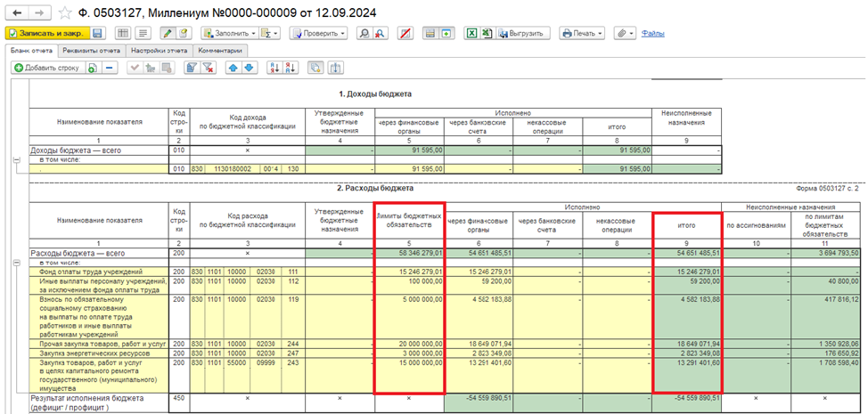Open the Файлы link
The image size is (868, 414).
tap(653, 33)
